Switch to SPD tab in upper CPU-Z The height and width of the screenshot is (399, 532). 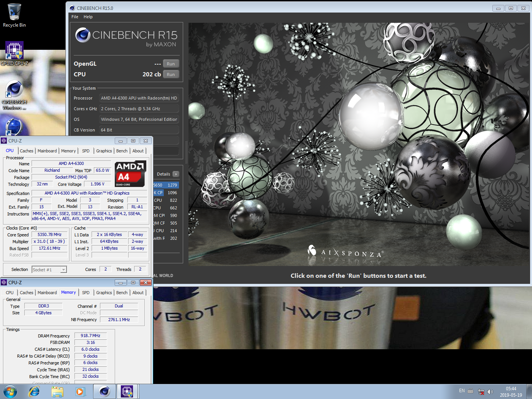(86, 151)
